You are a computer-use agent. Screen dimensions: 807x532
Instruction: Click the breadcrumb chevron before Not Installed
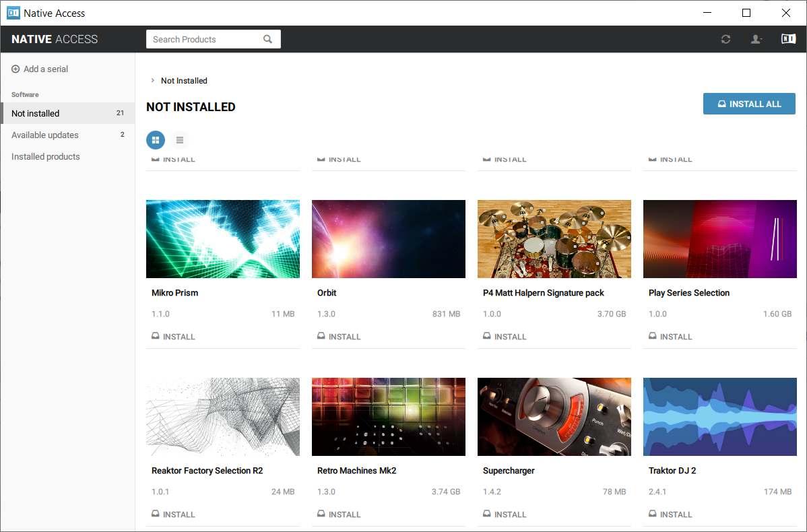coord(152,80)
